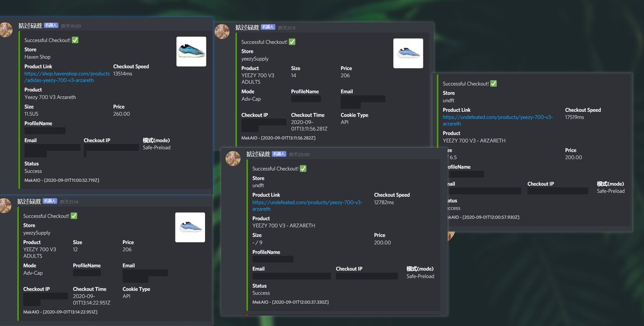Click the green checkmark in the size 12 yeezySupply card
644x326 pixels.
click(x=74, y=216)
